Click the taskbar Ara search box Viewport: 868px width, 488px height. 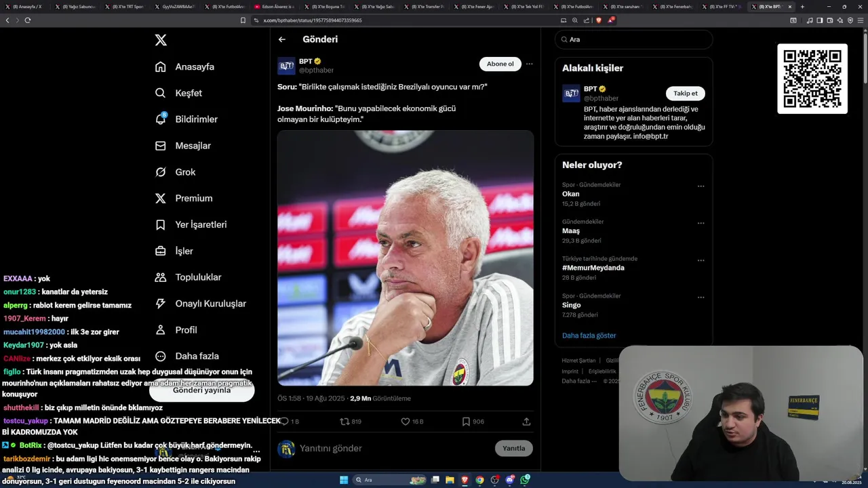coord(390,480)
